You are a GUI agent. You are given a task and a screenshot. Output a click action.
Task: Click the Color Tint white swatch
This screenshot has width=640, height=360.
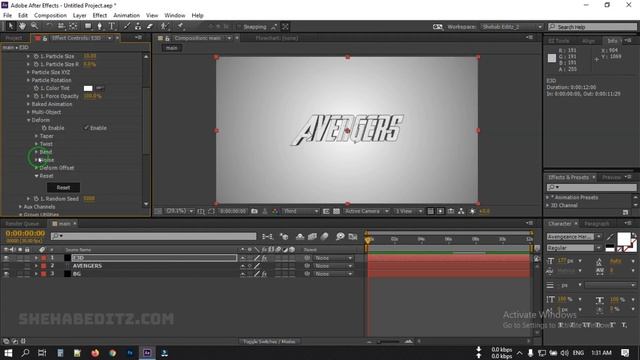[x=88, y=88]
